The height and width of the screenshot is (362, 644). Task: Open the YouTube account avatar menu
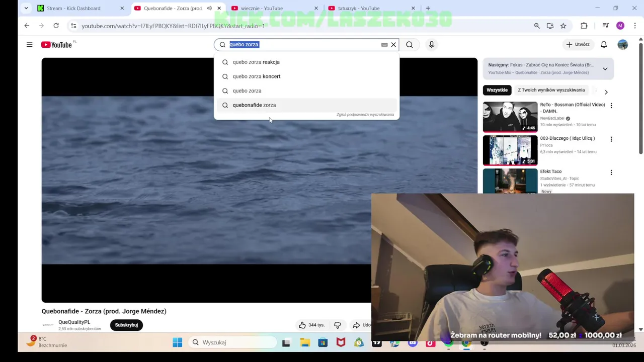[623, 45]
